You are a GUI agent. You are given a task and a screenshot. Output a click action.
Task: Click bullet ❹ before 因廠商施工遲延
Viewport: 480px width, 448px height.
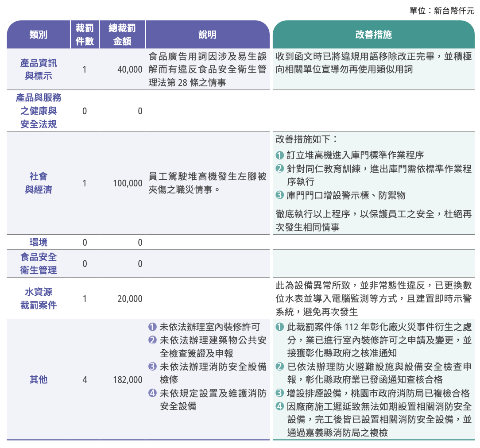279,406
